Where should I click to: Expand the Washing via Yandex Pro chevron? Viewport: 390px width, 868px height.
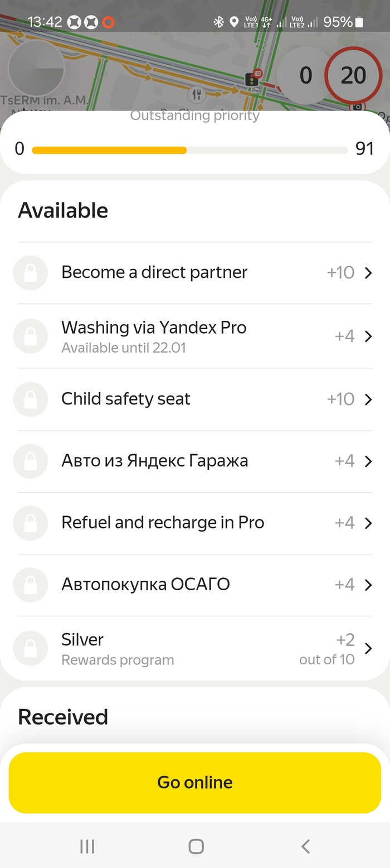pos(368,336)
